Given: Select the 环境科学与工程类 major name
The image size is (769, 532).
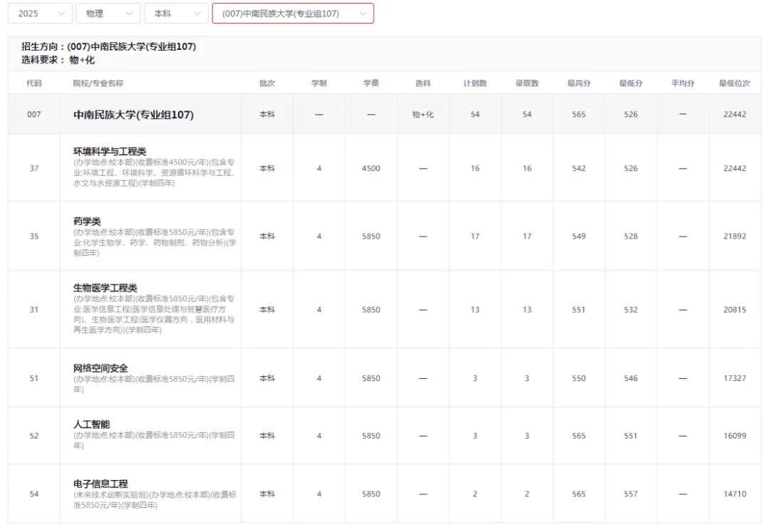Looking at the screenshot, I should pyautogui.click(x=110, y=152).
